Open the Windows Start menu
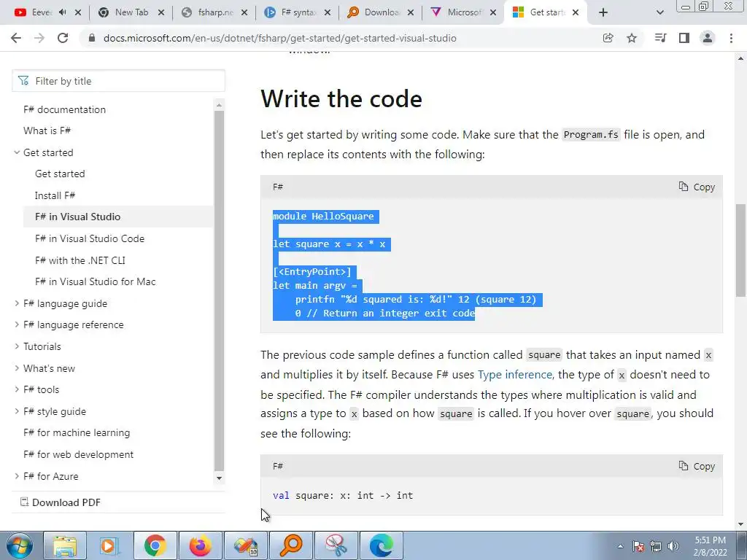 [x=19, y=545]
